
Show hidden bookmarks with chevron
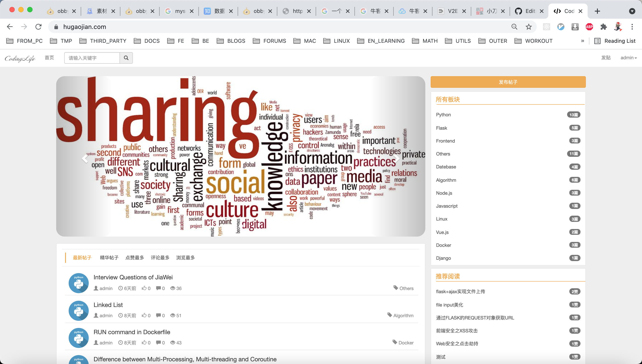click(582, 41)
